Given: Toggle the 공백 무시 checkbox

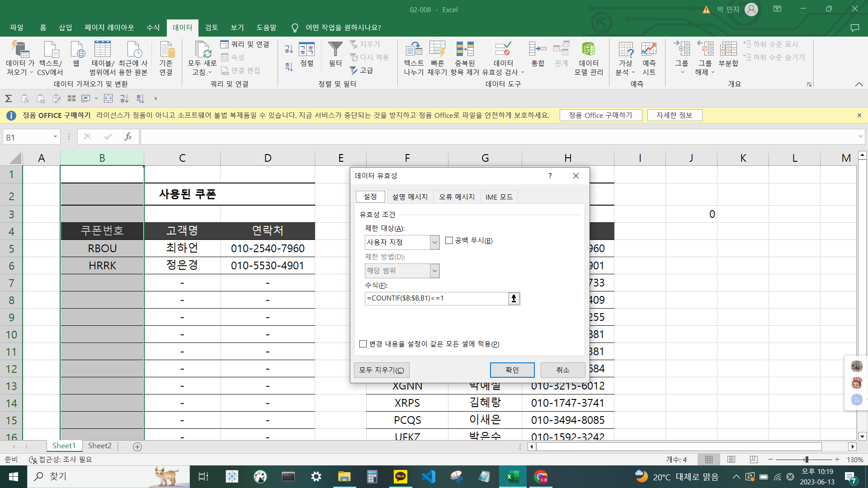Looking at the screenshot, I should (x=449, y=240).
